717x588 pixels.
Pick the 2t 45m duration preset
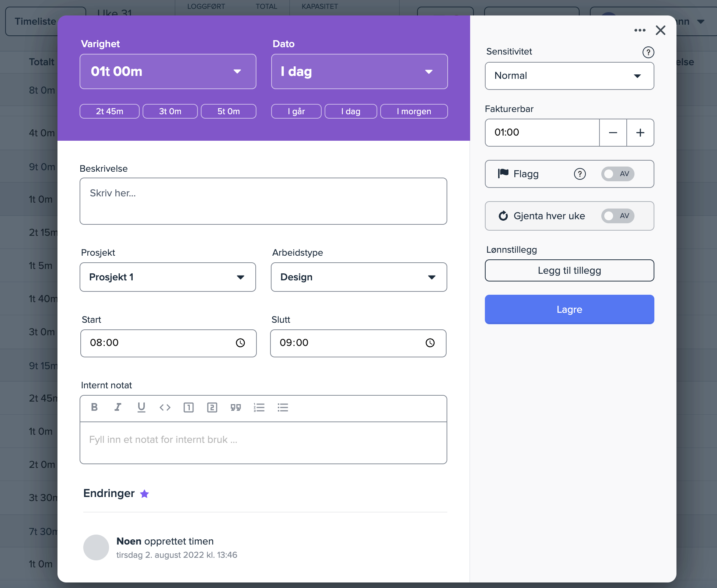[109, 111]
